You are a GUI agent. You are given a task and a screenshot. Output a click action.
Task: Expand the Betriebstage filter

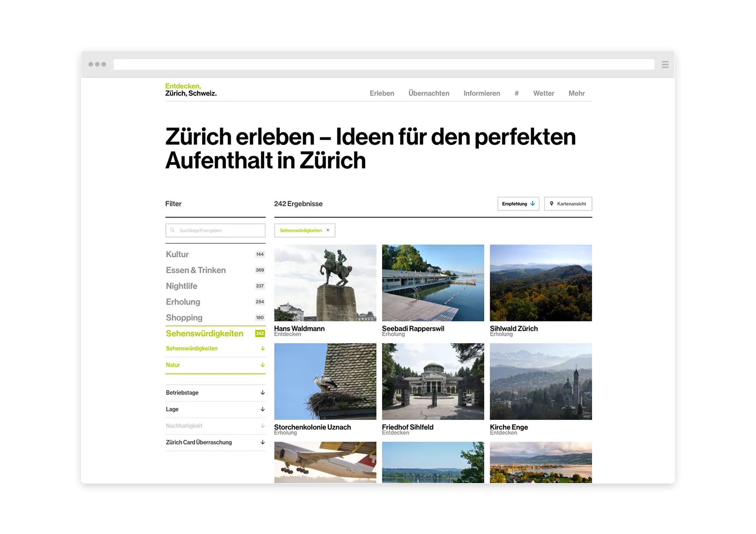(x=215, y=393)
